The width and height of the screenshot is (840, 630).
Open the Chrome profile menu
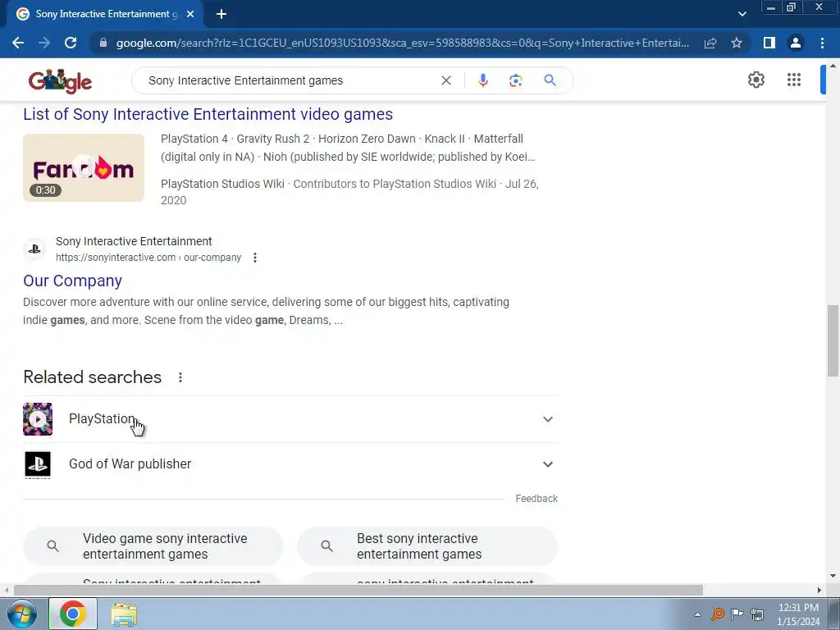tap(796, 43)
